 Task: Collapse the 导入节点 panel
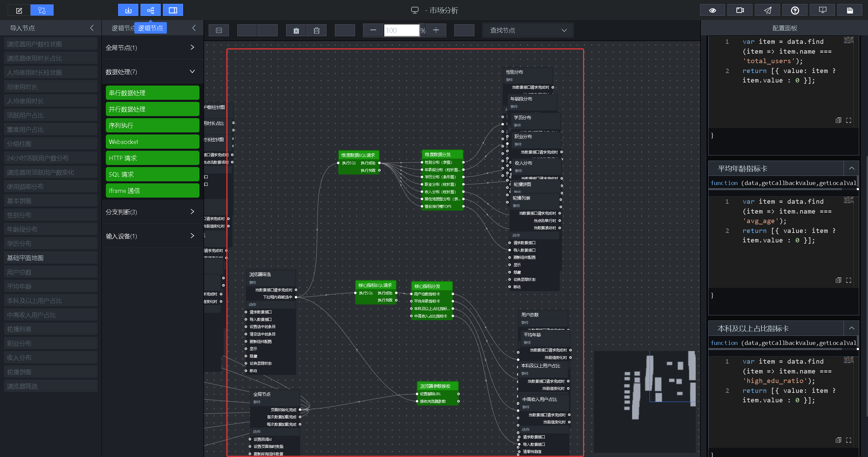(x=92, y=28)
